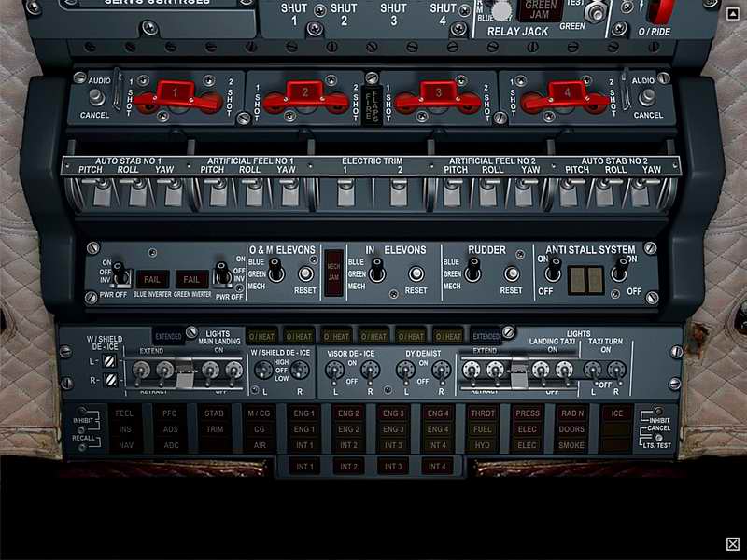Image resolution: width=747 pixels, height=560 pixels.
Task: Toggle Auto Stab No 2 YAW switch
Action: coord(640,193)
